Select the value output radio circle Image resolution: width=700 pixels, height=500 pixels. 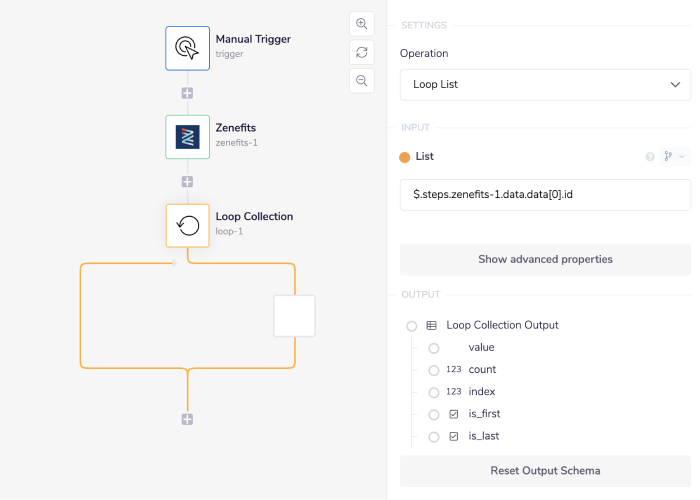pyautogui.click(x=434, y=348)
